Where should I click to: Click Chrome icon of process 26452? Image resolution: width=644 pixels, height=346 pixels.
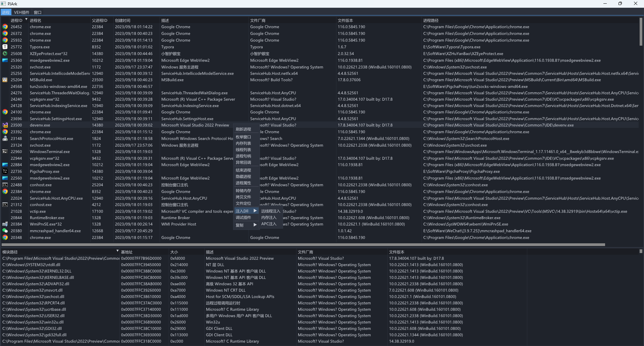(x=5, y=27)
